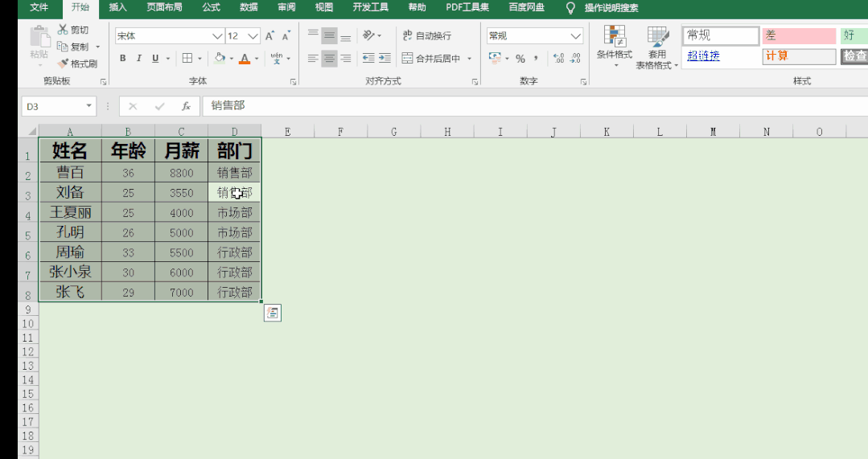Image resolution: width=868 pixels, height=459 pixels.
Task: Click the 操作说明搜索 search box
Action: coord(611,8)
